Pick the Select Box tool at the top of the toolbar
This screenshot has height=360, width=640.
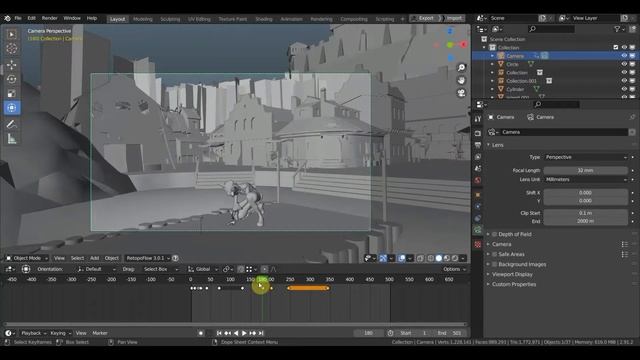pyautogui.click(x=11, y=35)
